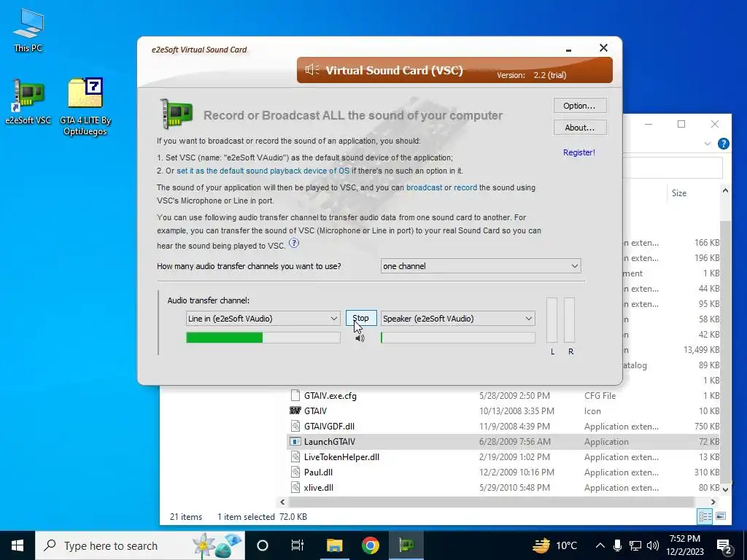Follow the Register! link
The image size is (747, 560).
pyautogui.click(x=578, y=152)
